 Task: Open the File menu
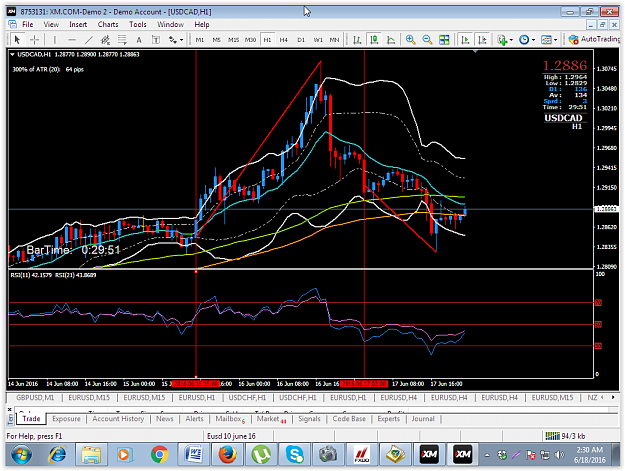[28, 24]
